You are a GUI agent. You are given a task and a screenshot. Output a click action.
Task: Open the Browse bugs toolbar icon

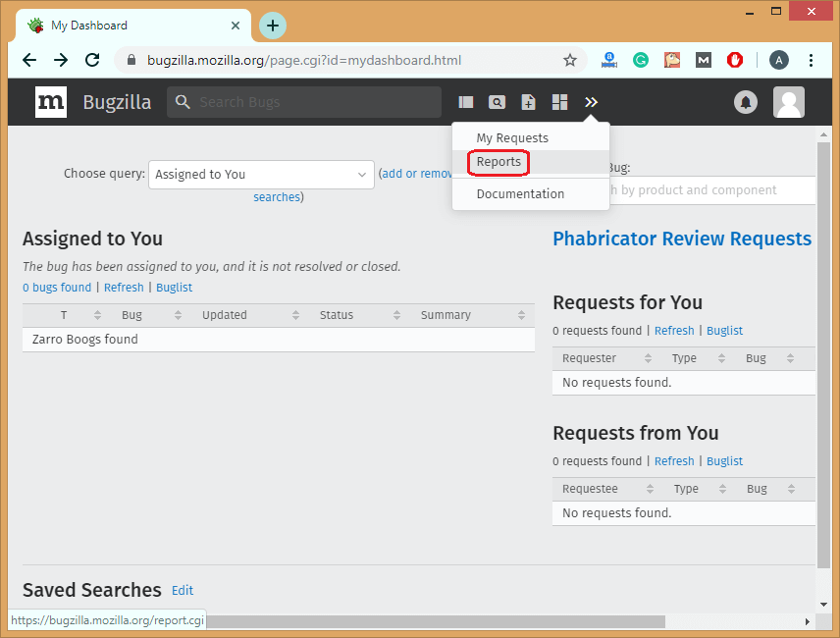pyautogui.click(x=465, y=102)
